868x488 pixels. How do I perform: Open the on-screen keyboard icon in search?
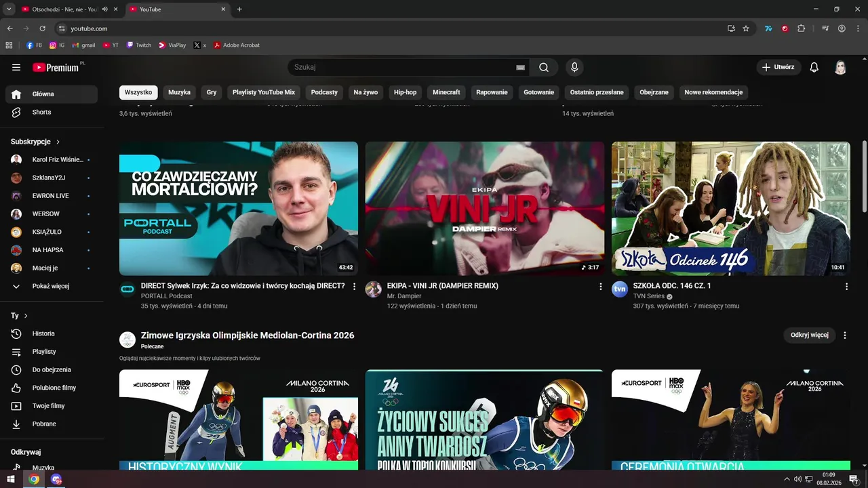[520, 67]
